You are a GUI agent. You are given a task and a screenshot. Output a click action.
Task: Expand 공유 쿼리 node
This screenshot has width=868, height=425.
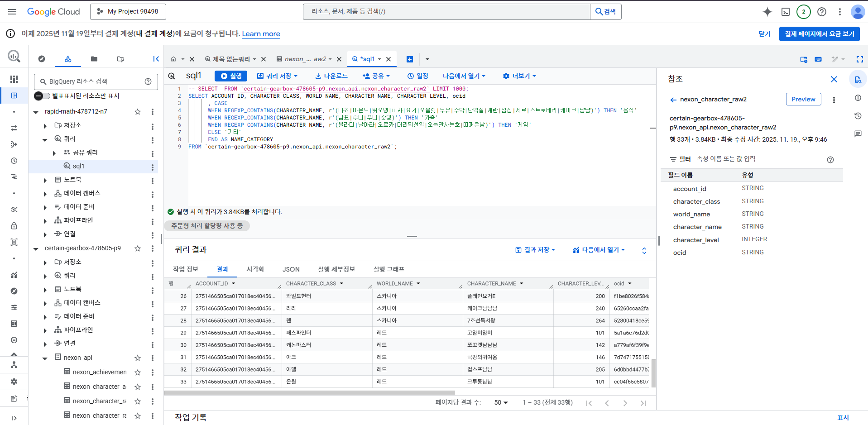[54, 153]
